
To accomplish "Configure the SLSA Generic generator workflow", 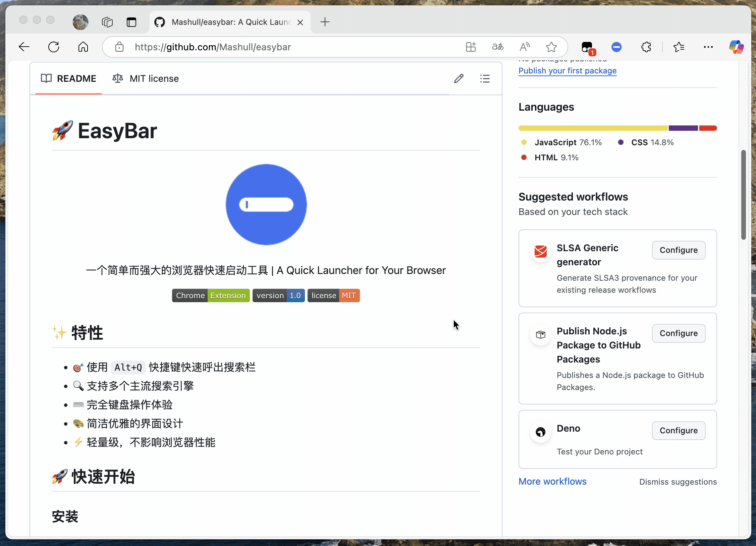I will tap(679, 250).
